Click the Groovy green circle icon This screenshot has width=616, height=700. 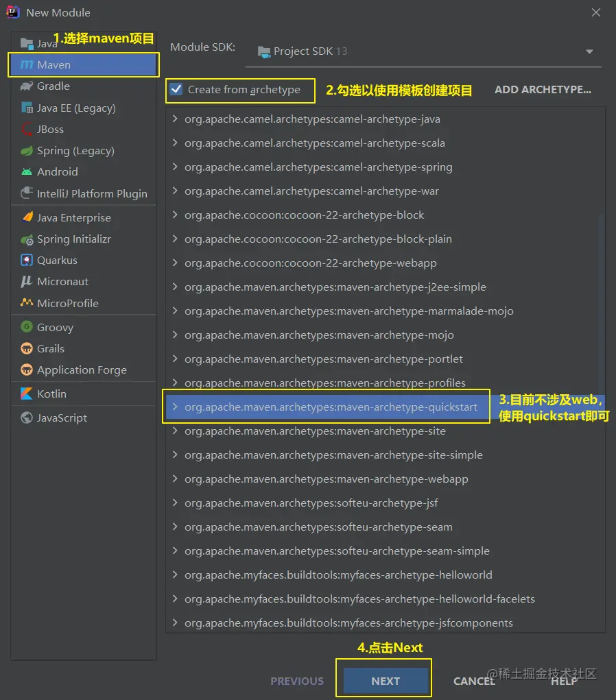pyautogui.click(x=27, y=327)
